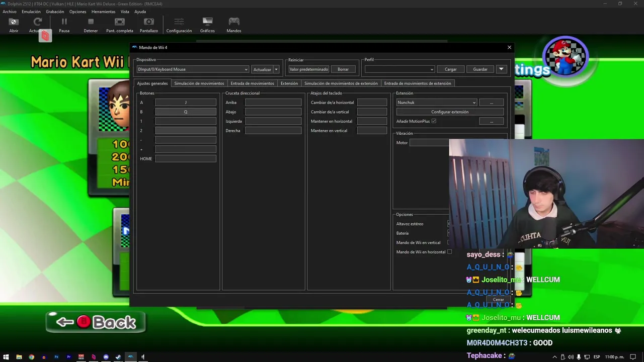Launch Chrome from the taskbar
The width and height of the screenshot is (644, 362).
tap(31, 357)
